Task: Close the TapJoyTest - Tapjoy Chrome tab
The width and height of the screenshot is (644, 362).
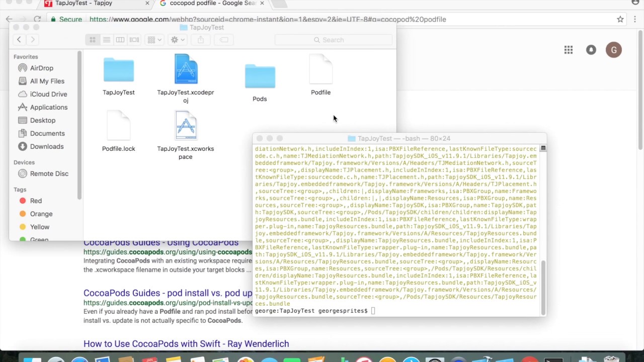Action: pos(147,3)
